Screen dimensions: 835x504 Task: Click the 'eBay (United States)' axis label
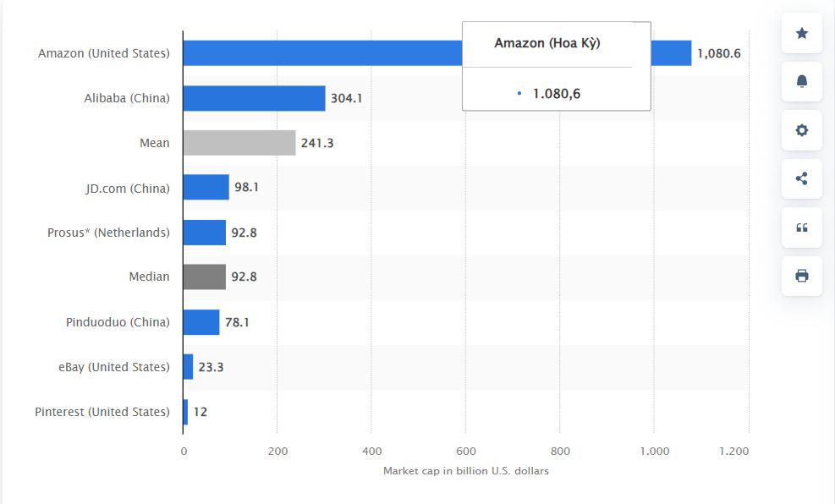[x=114, y=367]
